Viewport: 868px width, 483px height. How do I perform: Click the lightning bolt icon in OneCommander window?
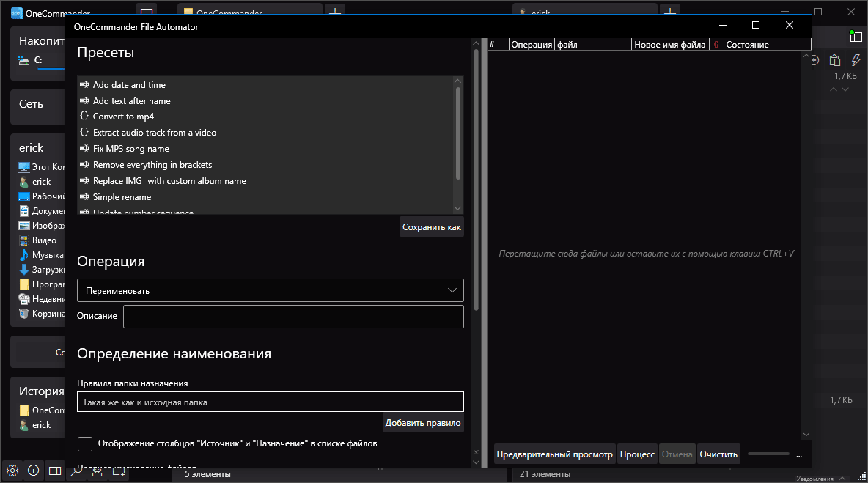[856, 60]
